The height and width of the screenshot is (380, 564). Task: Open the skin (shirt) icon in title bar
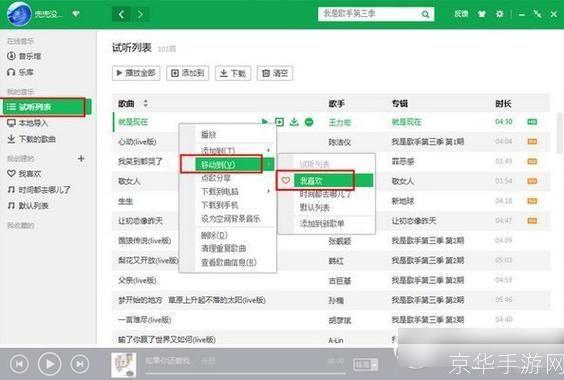point(481,14)
